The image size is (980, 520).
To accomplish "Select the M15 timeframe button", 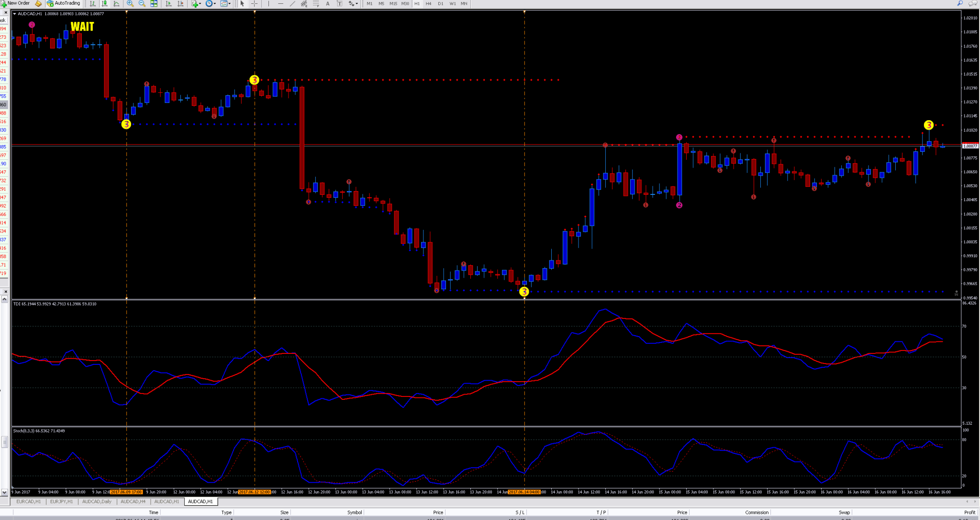I will point(393,3).
